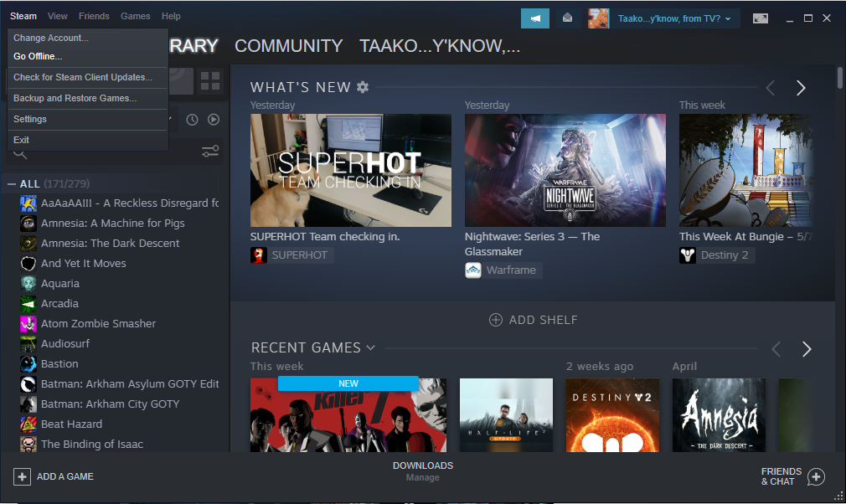
Task: Click the Bastion game icon
Action: point(28,364)
